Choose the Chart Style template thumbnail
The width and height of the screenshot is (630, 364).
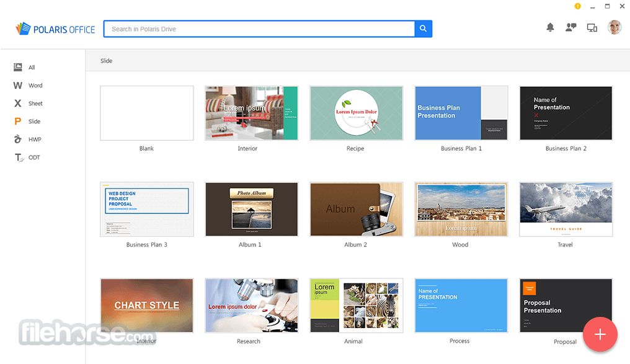(147, 305)
